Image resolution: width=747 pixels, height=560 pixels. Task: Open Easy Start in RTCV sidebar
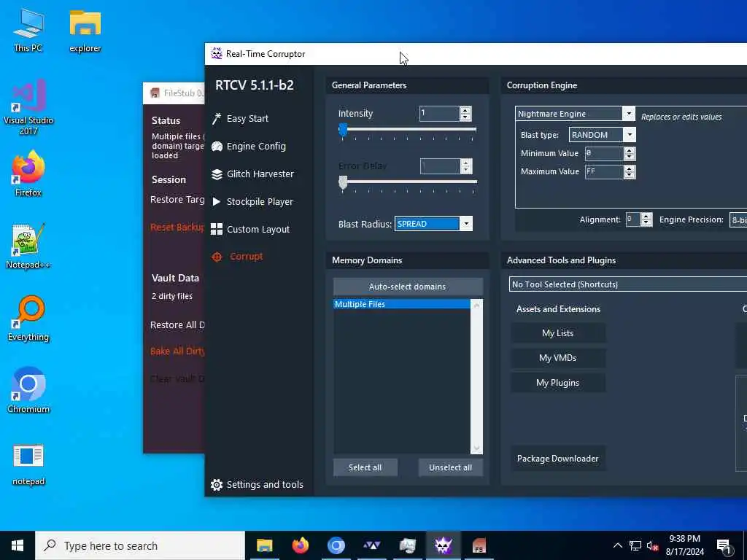tap(247, 119)
